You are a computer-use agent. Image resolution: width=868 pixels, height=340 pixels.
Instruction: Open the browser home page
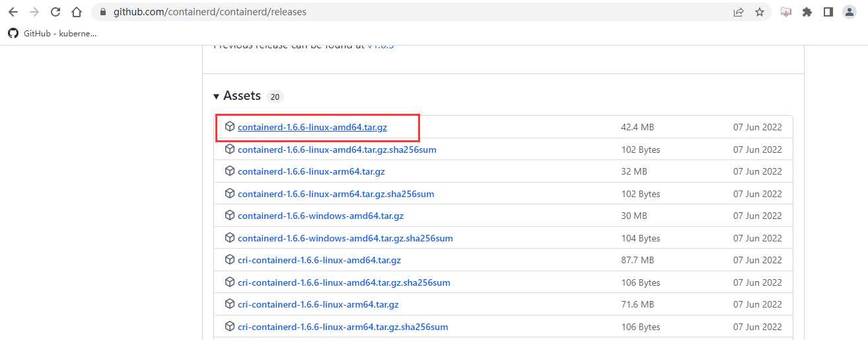[x=77, y=12]
